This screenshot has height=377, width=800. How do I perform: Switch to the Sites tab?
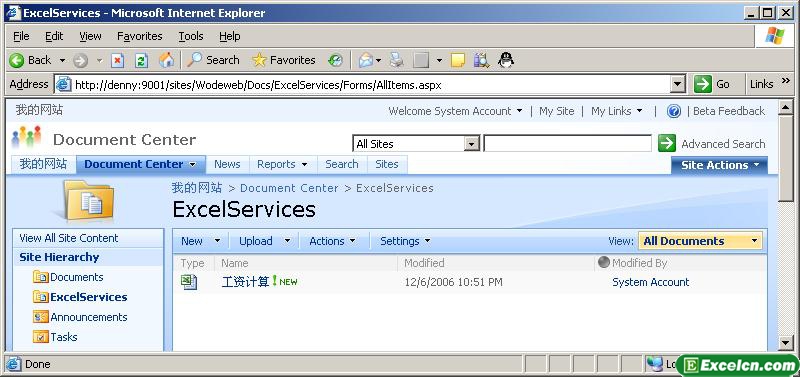[x=387, y=164]
